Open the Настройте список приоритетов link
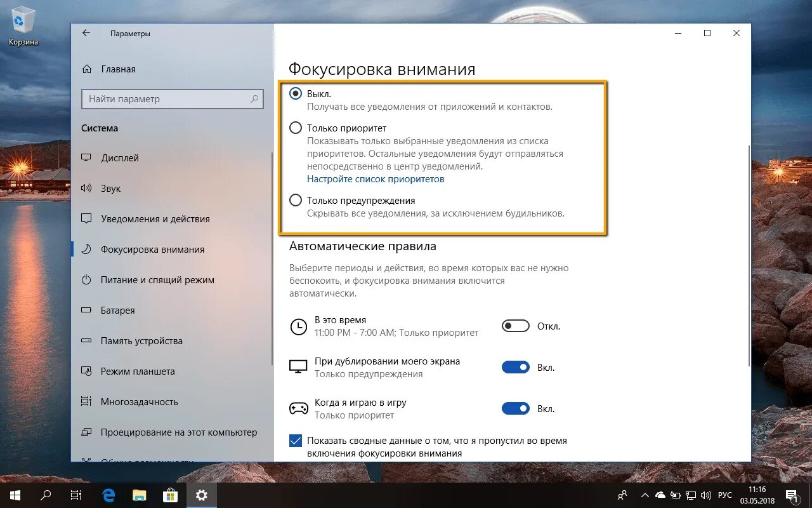 coord(375,178)
